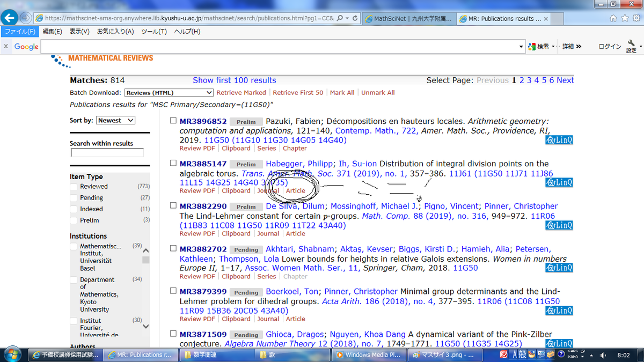This screenshot has height=362, width=644.
Task: Go back with the browser back arrow
Action: point(9,18)
